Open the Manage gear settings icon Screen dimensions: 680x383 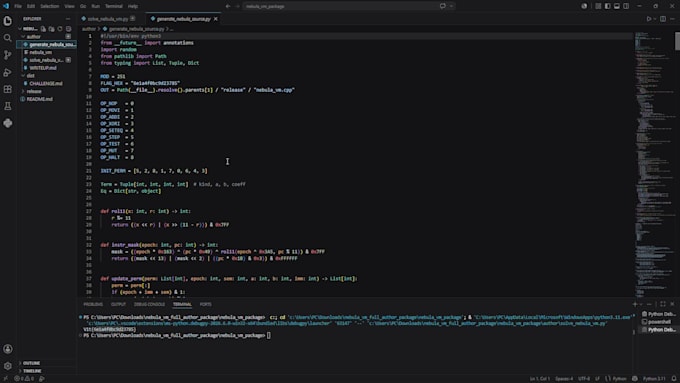point(7,366)
